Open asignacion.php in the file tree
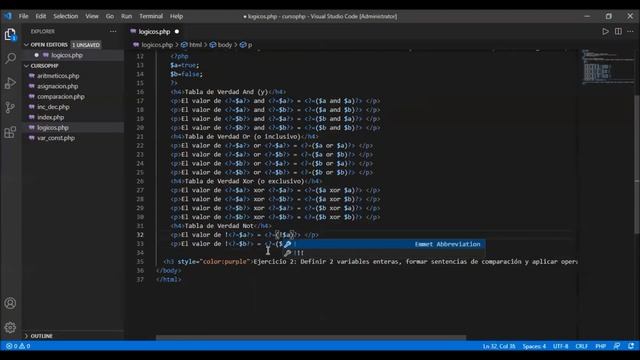The image size is (640, 360). point(73,86)
